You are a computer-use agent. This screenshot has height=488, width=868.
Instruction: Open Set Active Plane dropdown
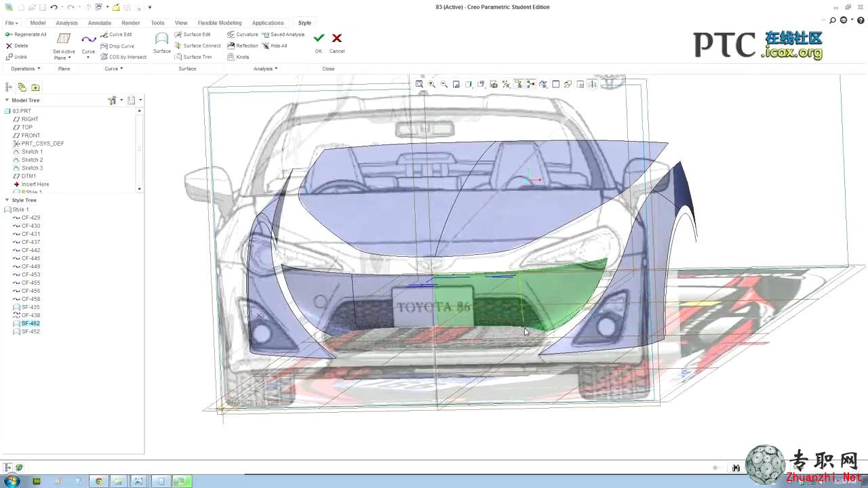pyautogui.click(x=64, y=55)
